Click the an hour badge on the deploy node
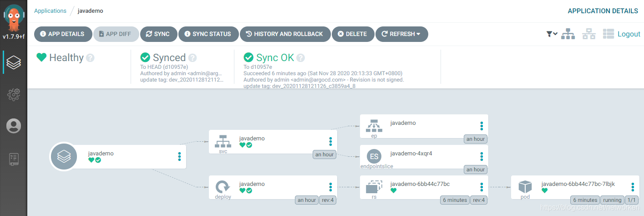This screenshot has width=644, height=216. click(306, 200)
